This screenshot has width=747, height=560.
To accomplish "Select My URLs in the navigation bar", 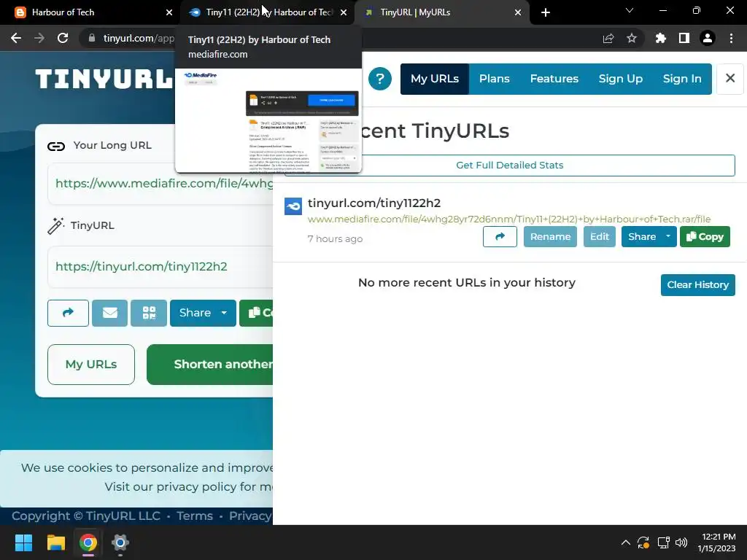I will [435, 79].
